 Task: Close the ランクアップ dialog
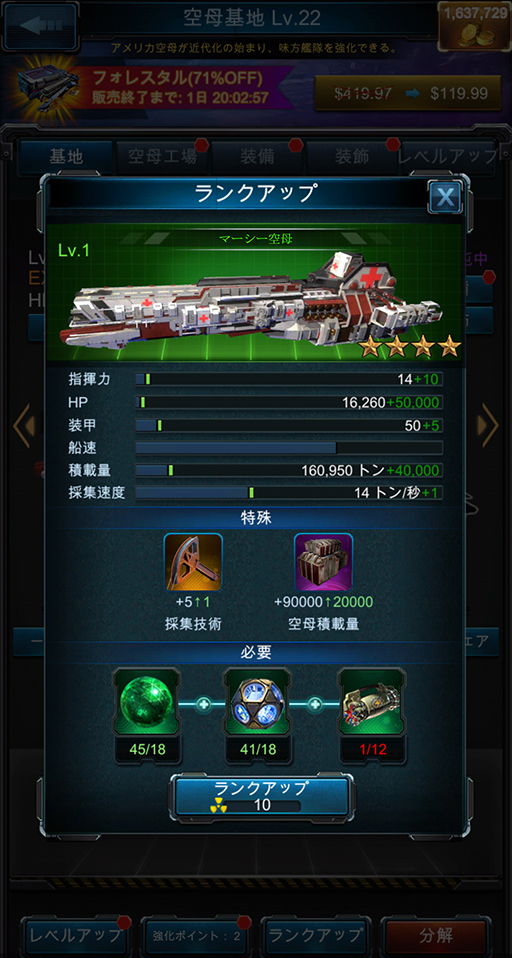point(445,196)
